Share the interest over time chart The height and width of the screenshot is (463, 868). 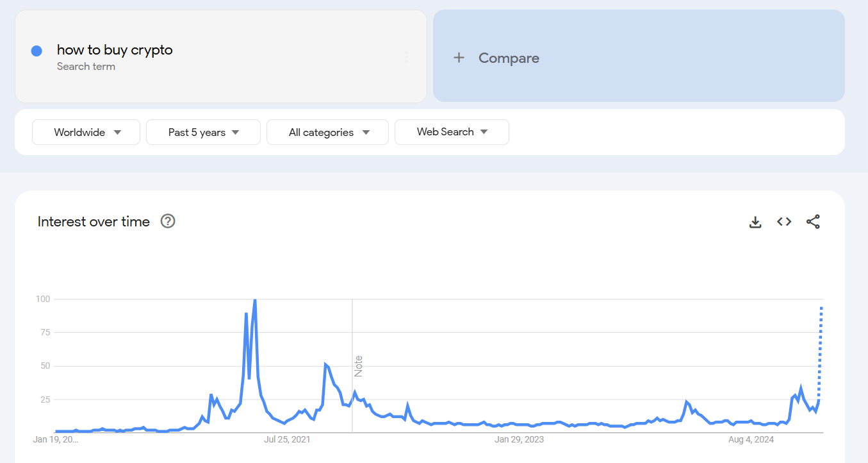tap(813, 222)
